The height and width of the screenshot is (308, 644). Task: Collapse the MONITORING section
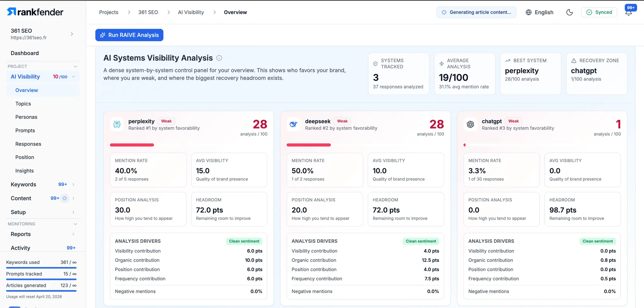point(75,224)
